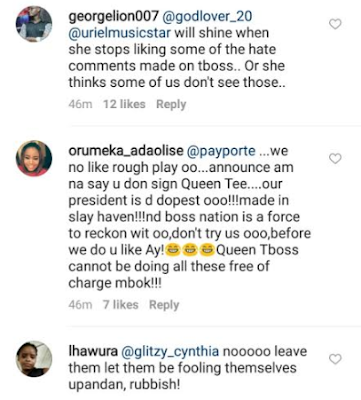Reply to georgelion007's comment

(171, 104)
